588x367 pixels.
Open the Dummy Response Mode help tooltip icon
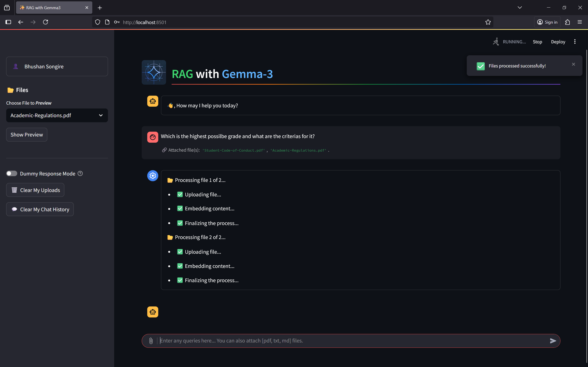tap(80, 173)
